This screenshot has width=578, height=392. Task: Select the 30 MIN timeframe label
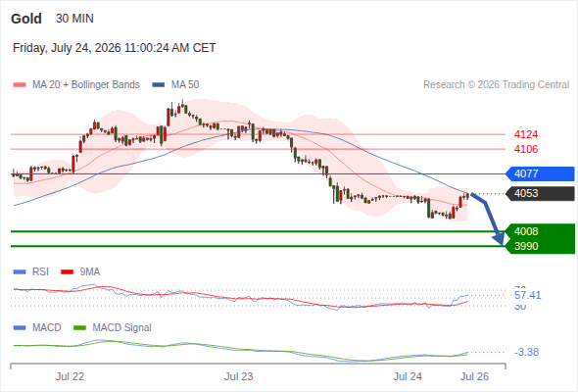tap(74, 19)
